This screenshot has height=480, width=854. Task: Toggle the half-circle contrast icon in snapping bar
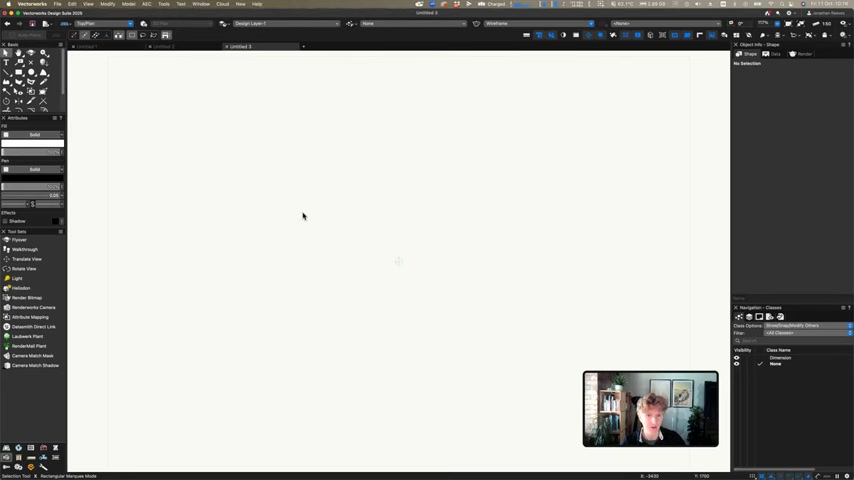(x=563, y=35)
